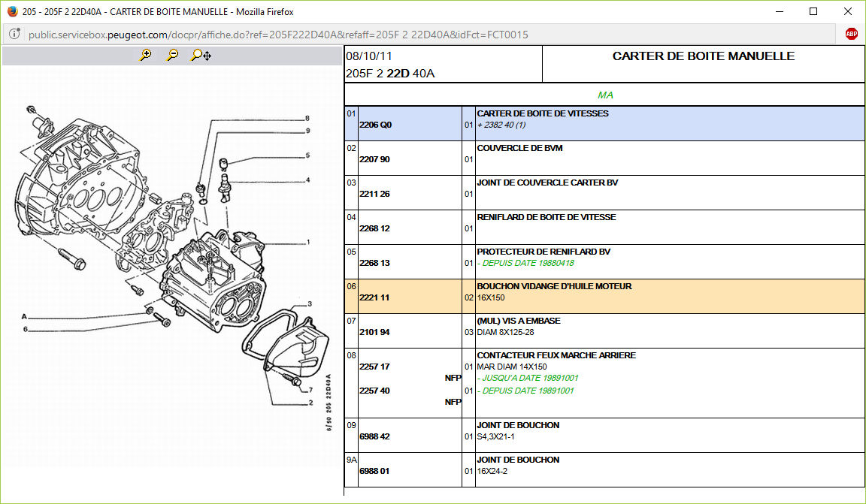Select part number 2207 90
Screen dimensions: 866x504
[x=374, y=159]
